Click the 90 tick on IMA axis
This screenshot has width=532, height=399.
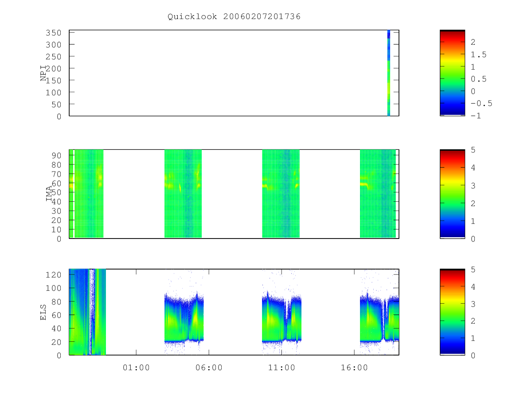point(56,155)
